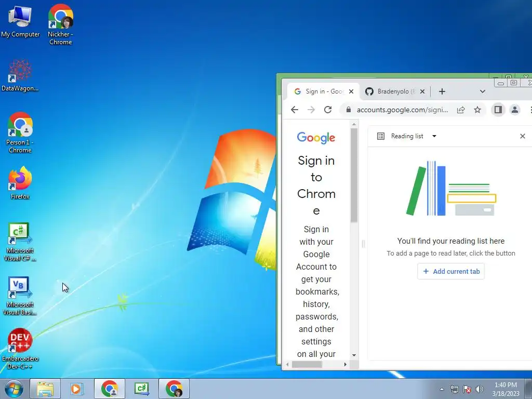
Task: Open a new Chrome tab
Action: click(442, 91)
